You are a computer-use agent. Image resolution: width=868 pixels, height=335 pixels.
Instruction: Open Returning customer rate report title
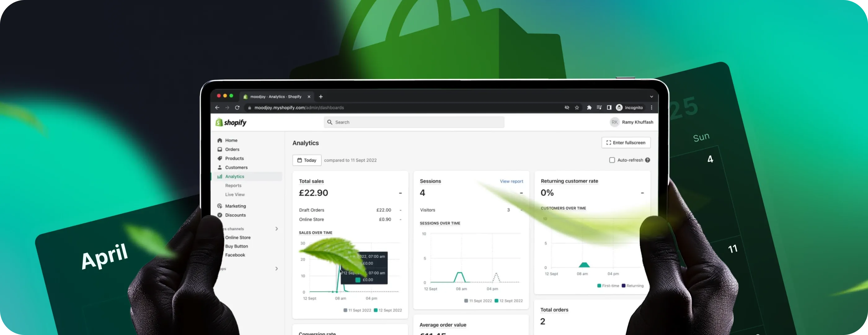point(569,181)
